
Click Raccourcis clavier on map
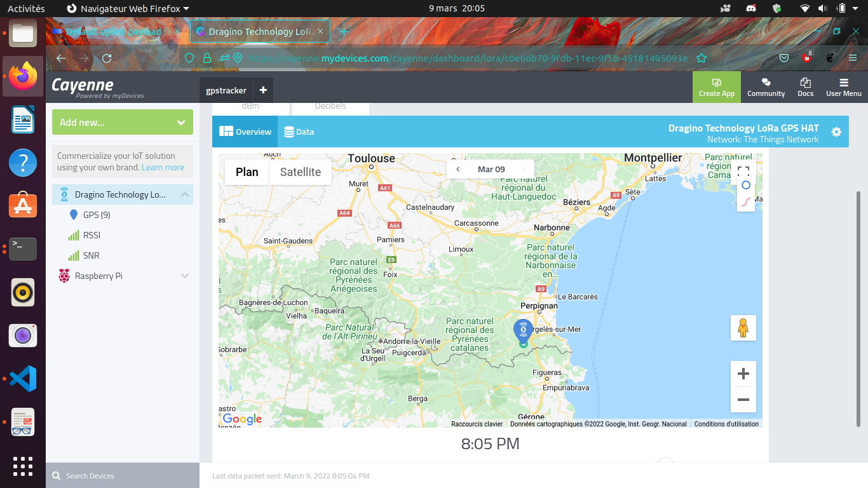(477, 424)
